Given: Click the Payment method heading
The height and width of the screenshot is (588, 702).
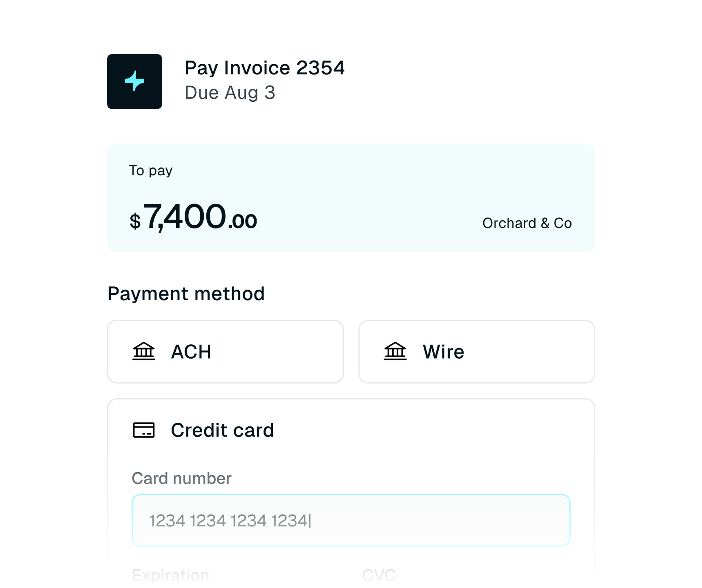Looking at the screenshot, I should pos(186,294).
